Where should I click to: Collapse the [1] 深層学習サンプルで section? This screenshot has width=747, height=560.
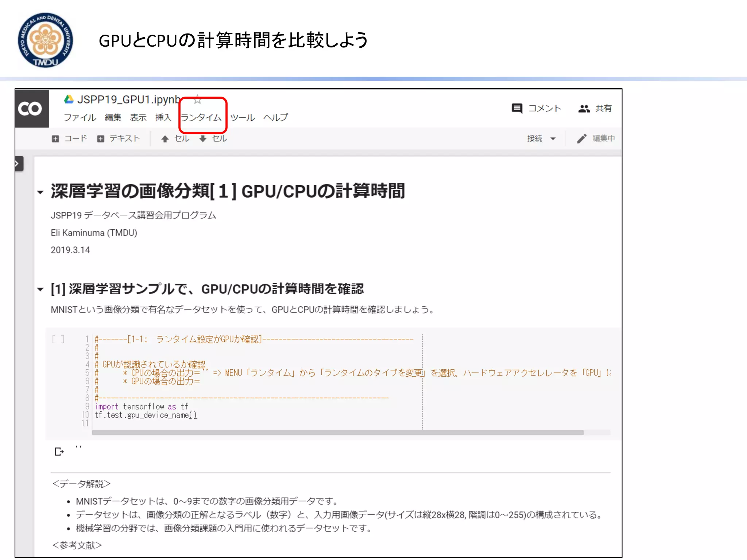40,289
